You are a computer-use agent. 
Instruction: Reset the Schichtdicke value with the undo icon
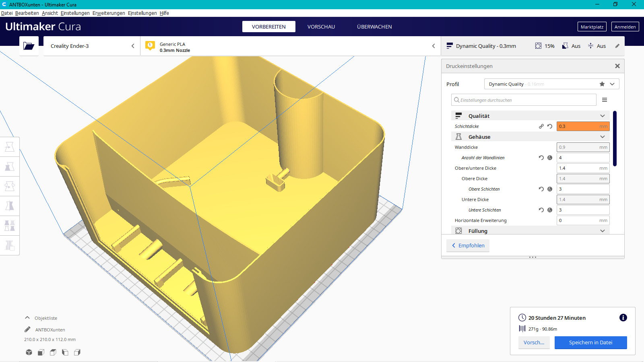550,126
